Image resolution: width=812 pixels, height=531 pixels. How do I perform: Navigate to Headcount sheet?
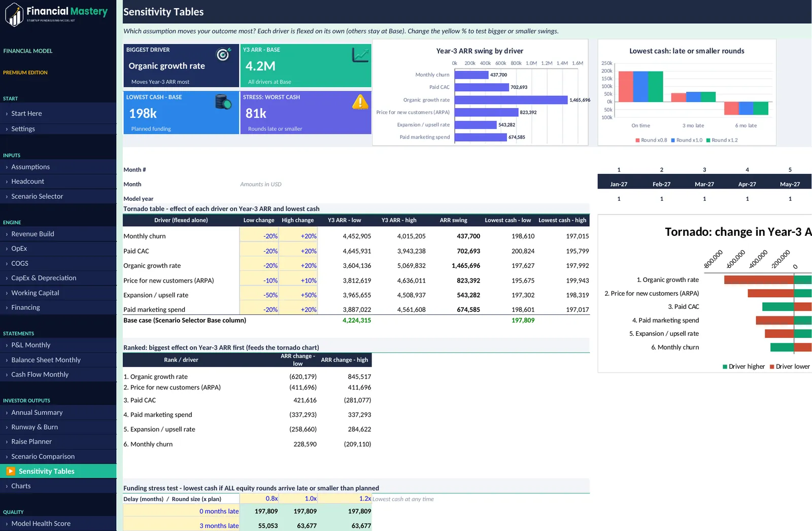(x=58, y=182)
